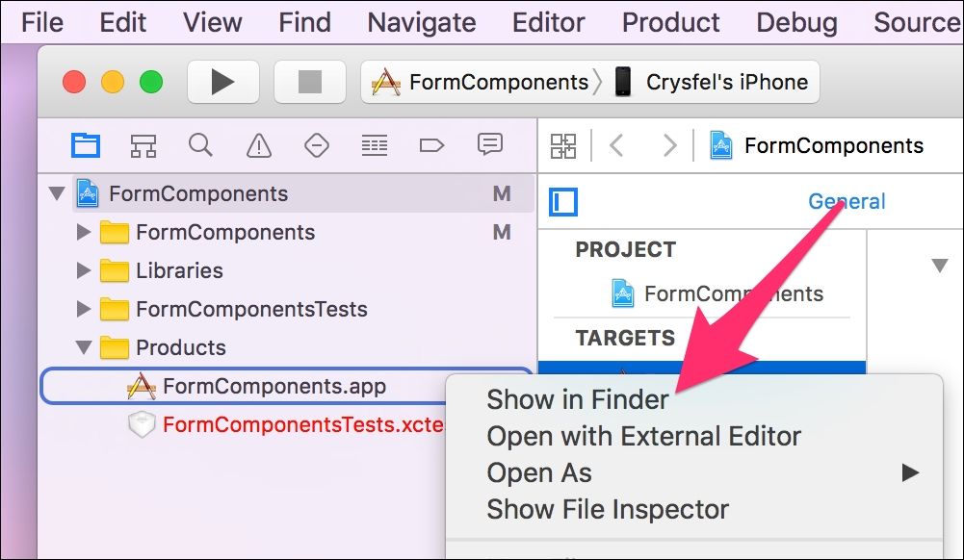Open the Breakpoint navigator tag icon
Screen dimensions: 964x560
coord(431,145)
